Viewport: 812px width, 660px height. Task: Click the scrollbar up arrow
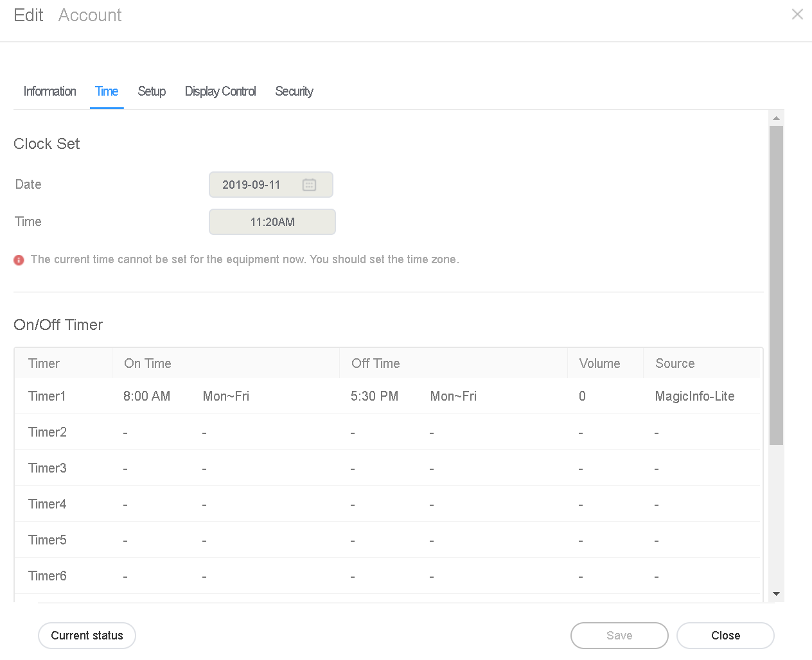776,118
